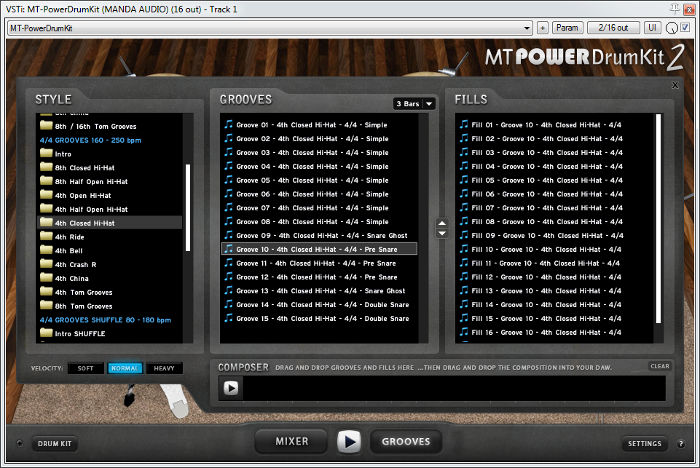Screen dimensions: 700x468
Task: Select the 4th China folder
Action: click(x=65, y=278)
